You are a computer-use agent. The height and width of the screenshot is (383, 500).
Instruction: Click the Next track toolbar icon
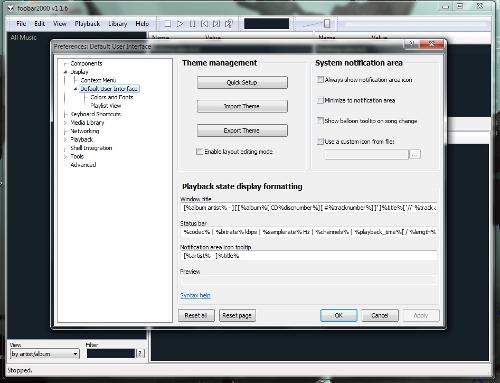[216, 24]
